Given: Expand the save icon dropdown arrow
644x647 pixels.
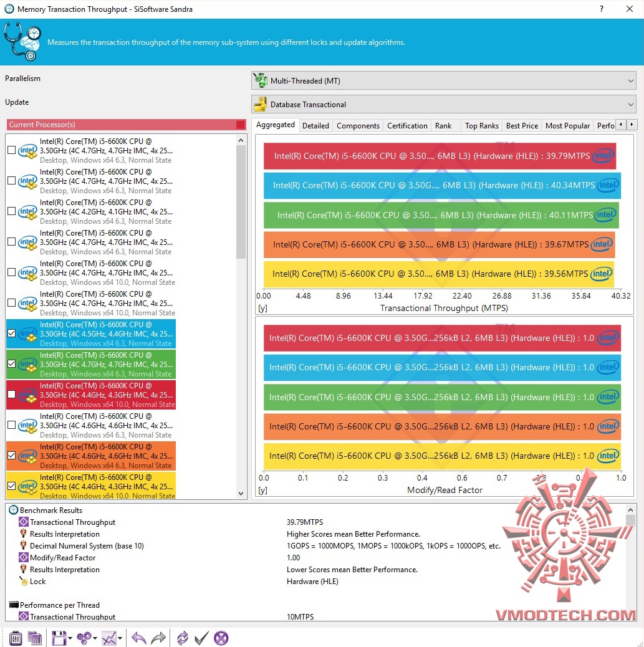Looking at the screenshot, I should tap(70, 638).
